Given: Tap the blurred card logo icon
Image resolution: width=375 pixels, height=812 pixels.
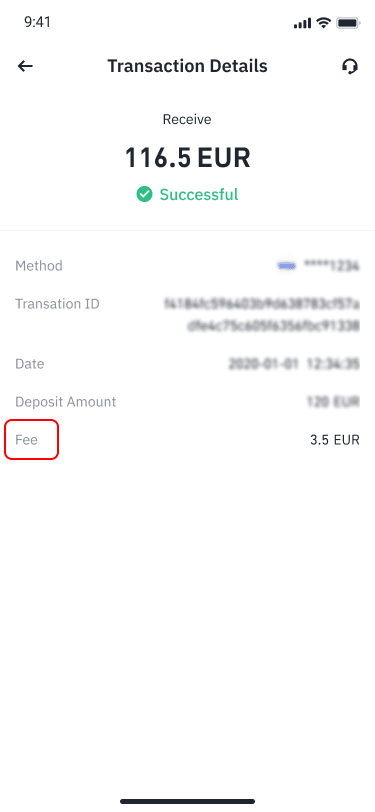Looking at the screenshot, I should click(287, 266).
